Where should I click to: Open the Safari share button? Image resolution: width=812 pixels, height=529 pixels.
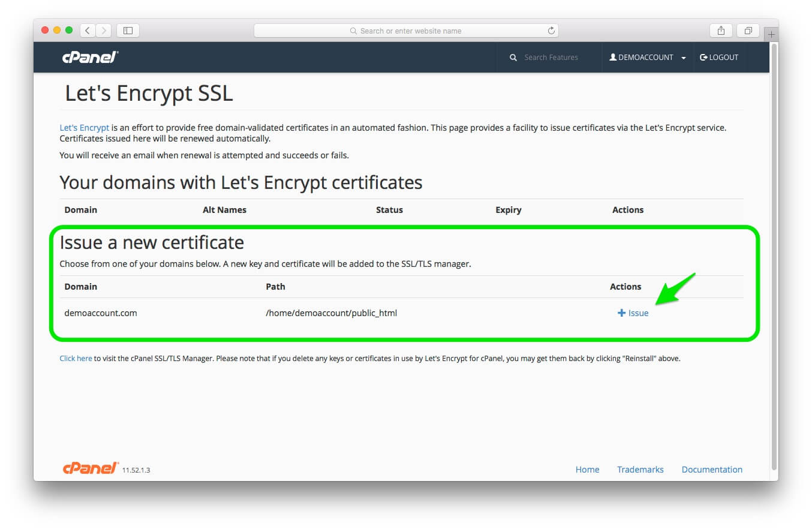coord(721,30)
